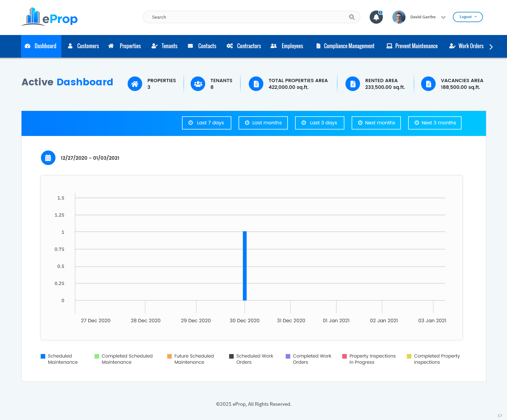The image size is (507, 420).
Task: Click David Garthe's profile avatar
Action: click(399, 17)
